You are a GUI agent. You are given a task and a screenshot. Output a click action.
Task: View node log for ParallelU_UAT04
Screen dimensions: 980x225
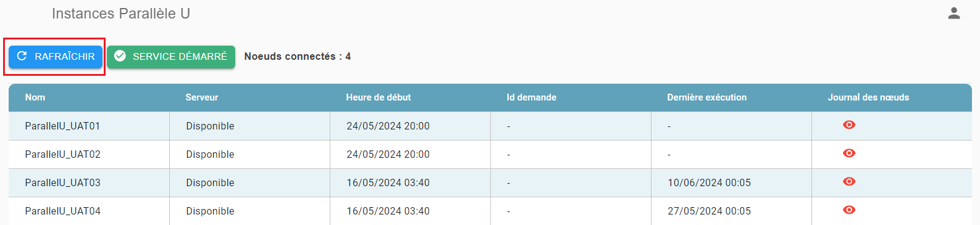(849, 210)
